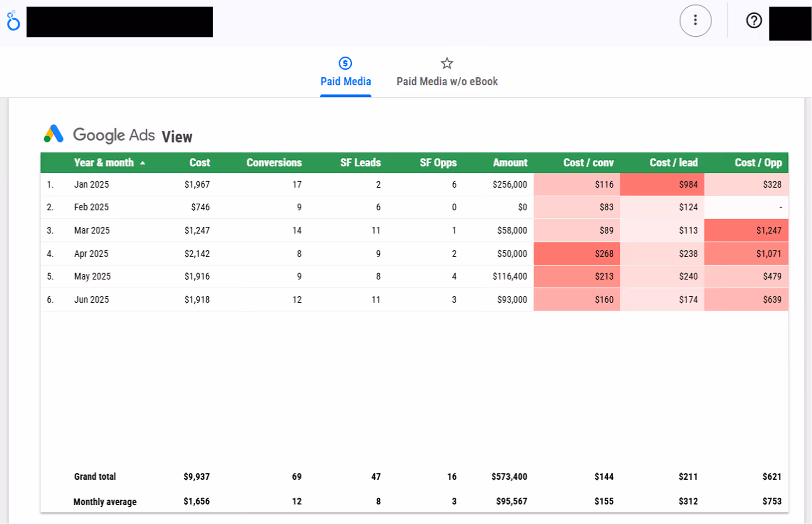This screenshot has width=812, height=524.
Task: Click the Grand total row label
Action: (x=95, y=476)
